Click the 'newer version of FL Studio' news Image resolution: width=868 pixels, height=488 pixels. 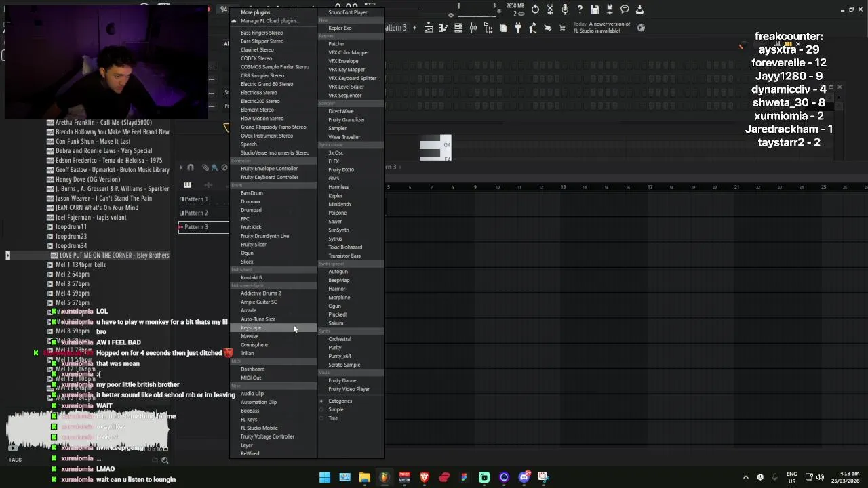click(x=601, y=27)
